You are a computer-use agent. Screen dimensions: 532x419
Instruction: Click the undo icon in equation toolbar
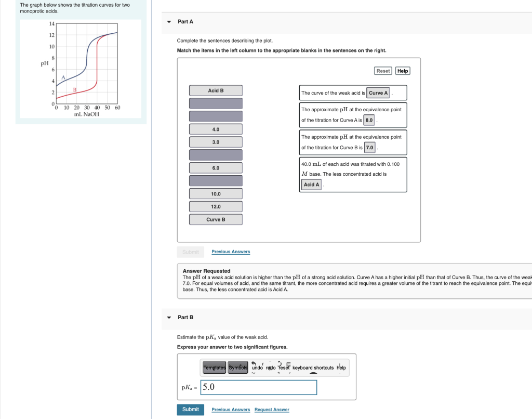click(x=257, y=368)
